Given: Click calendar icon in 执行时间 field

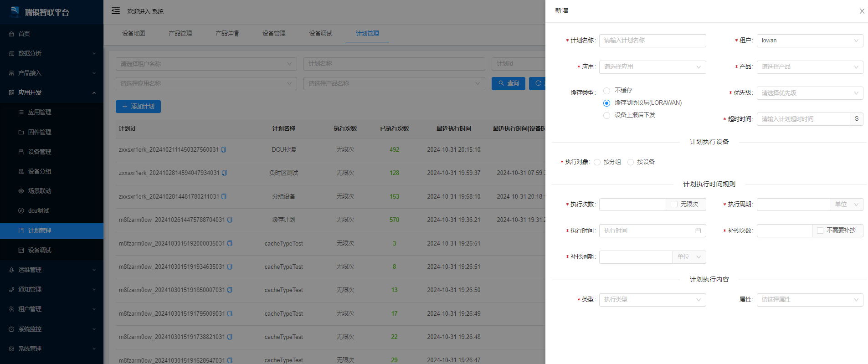Looking at the screenshot, I should point(698,231).
